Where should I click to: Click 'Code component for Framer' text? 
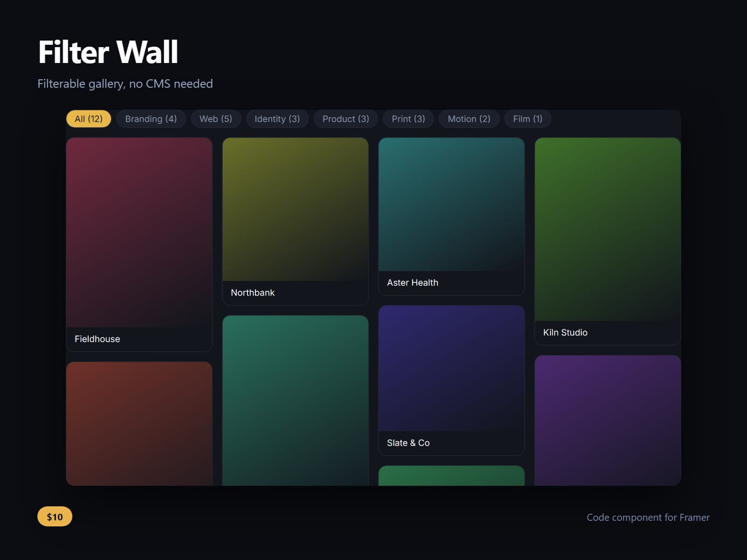[x=648, y=517]
